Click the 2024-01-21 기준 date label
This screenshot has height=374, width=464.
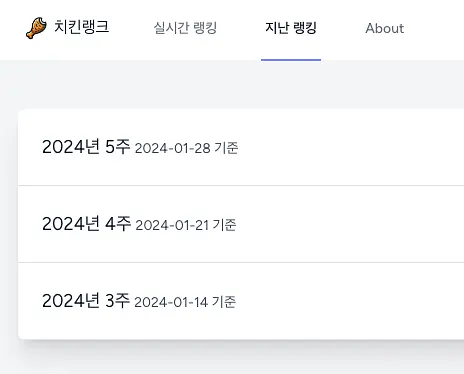point(186,225)
